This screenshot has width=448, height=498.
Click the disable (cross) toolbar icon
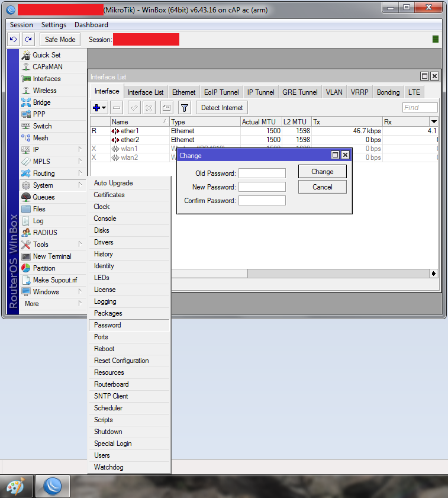[x=149, y=108]
